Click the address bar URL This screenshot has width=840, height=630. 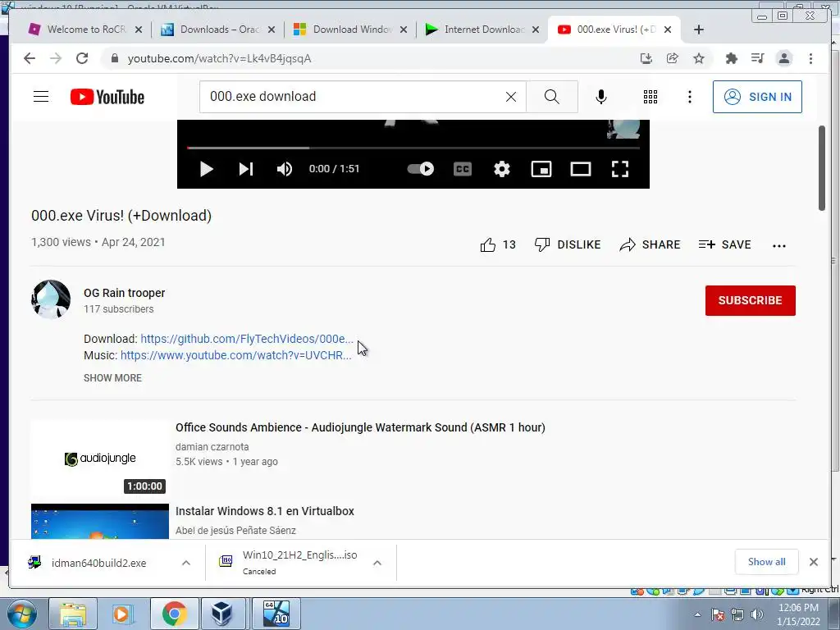[x=219, y=59]
